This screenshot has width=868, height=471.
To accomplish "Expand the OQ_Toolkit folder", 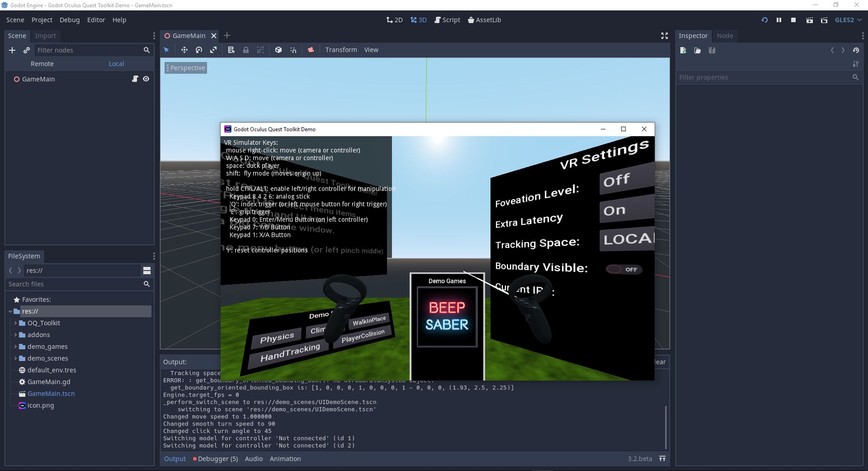I will pyautogui.click(x=15, y=323).
